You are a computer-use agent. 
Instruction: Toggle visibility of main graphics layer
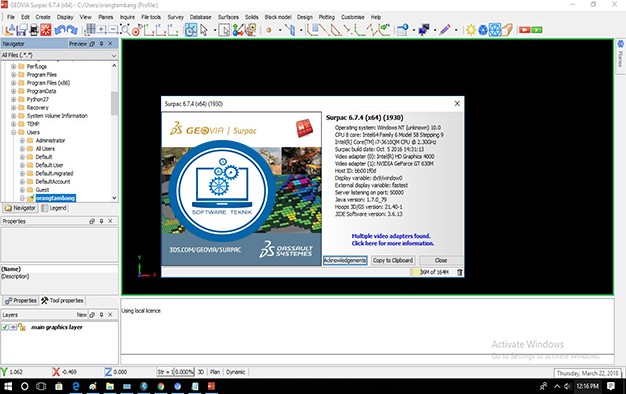coord(13,327)
